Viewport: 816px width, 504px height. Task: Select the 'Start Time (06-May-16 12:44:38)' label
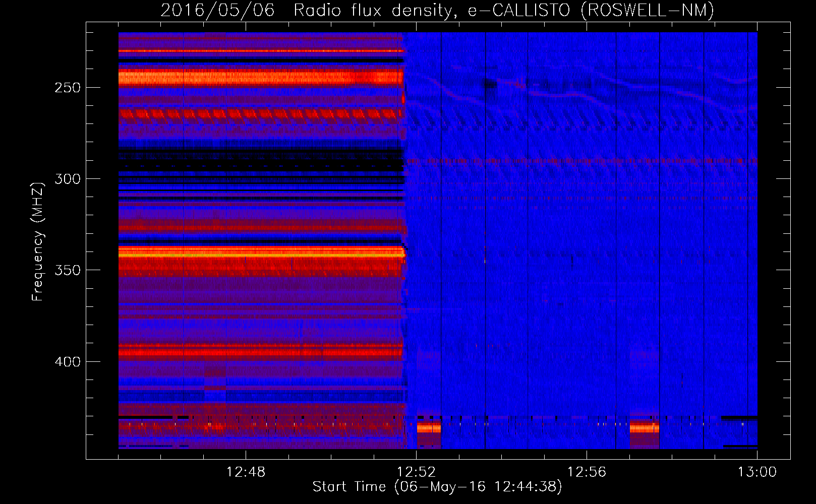(437, 487)
